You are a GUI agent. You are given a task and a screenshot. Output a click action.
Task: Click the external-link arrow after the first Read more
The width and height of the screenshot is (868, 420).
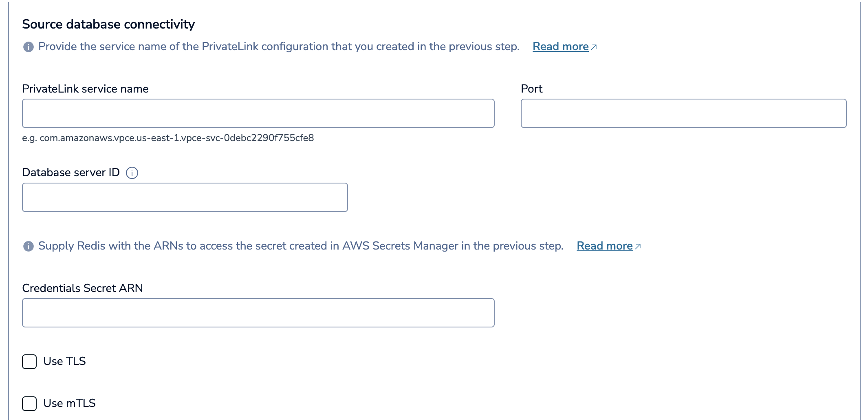[x=594, y=46]
